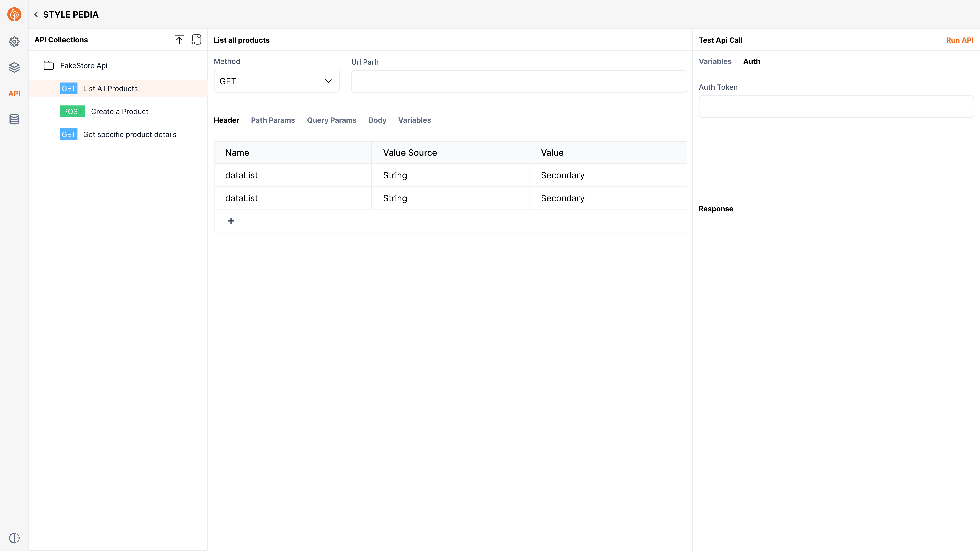Open settings gear in sidebar
The width and height of the screenshot is (980, 551).
click(14, 41)
